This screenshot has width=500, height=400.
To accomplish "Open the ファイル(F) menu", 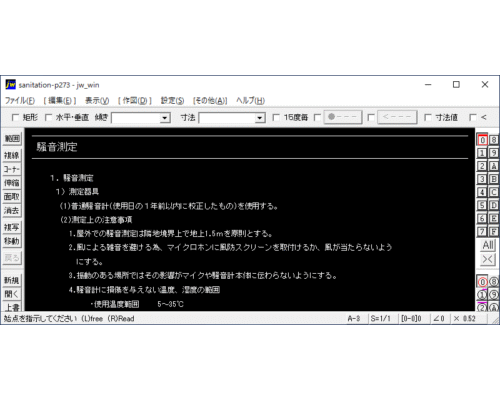I will click(x=20, y=100).
